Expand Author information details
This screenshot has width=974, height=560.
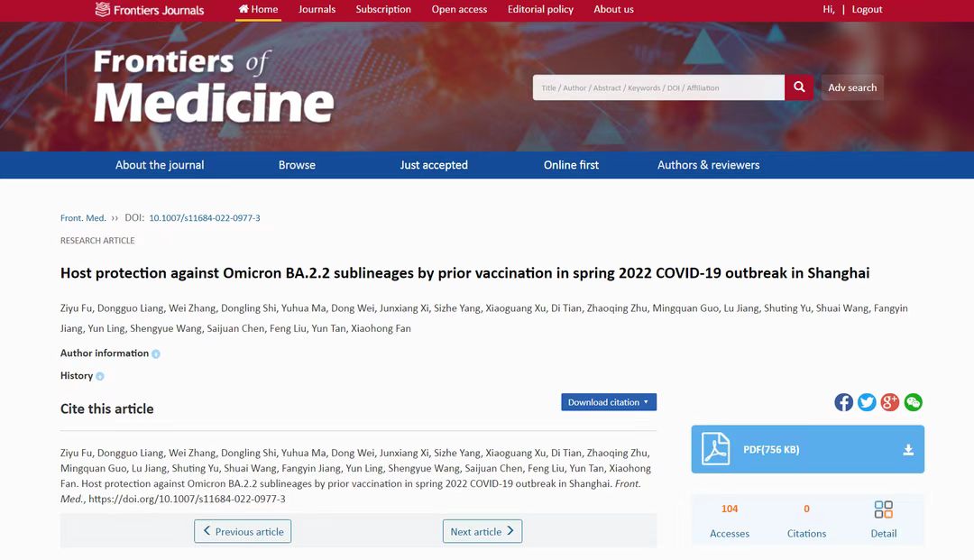pos(156,354)
